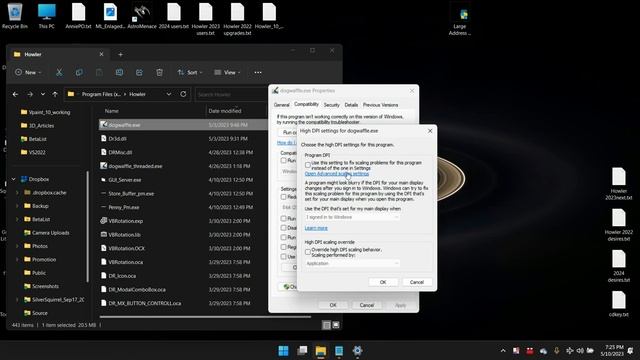Click Cancel in High DPI settings dialog
This screenshot has height=360, width=640.
[417, 282]
